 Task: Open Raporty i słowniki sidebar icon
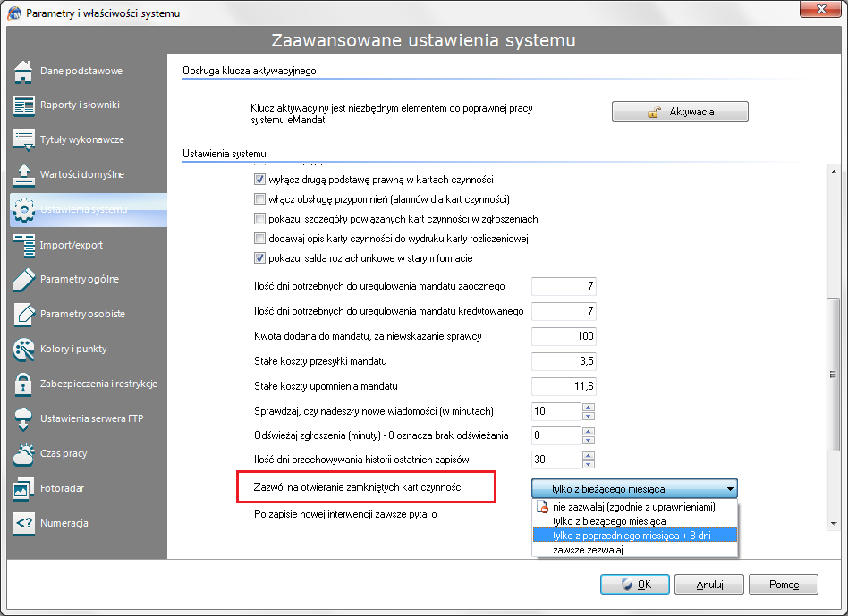point(24,105)
